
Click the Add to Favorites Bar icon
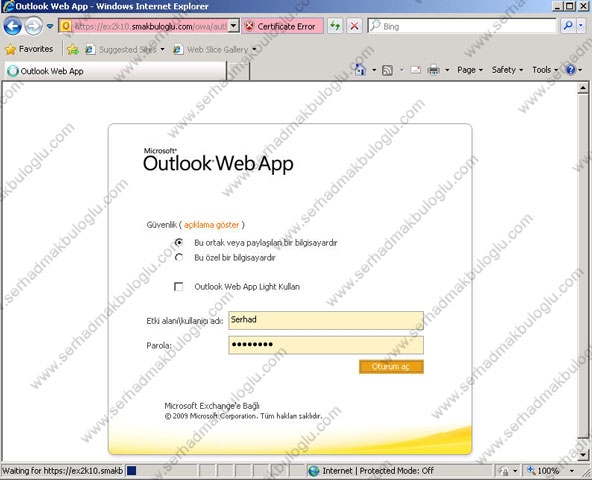pyautogui.click(x=72, y=49)
